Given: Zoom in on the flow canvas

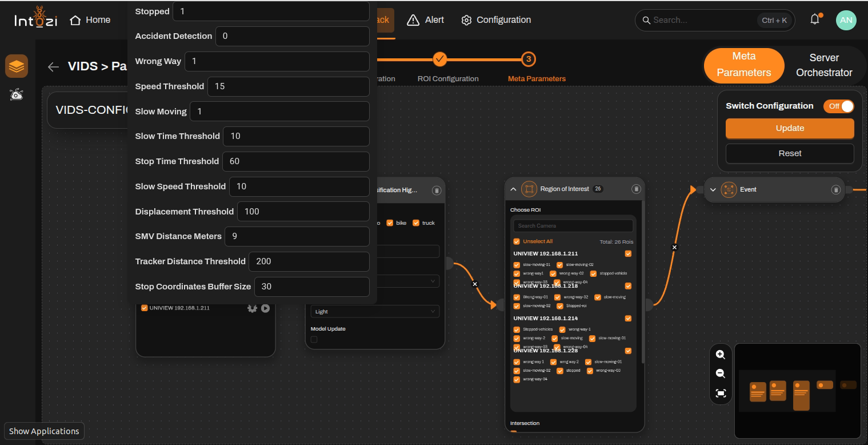Looking at the screenshot, I should [x=721, y=355].
